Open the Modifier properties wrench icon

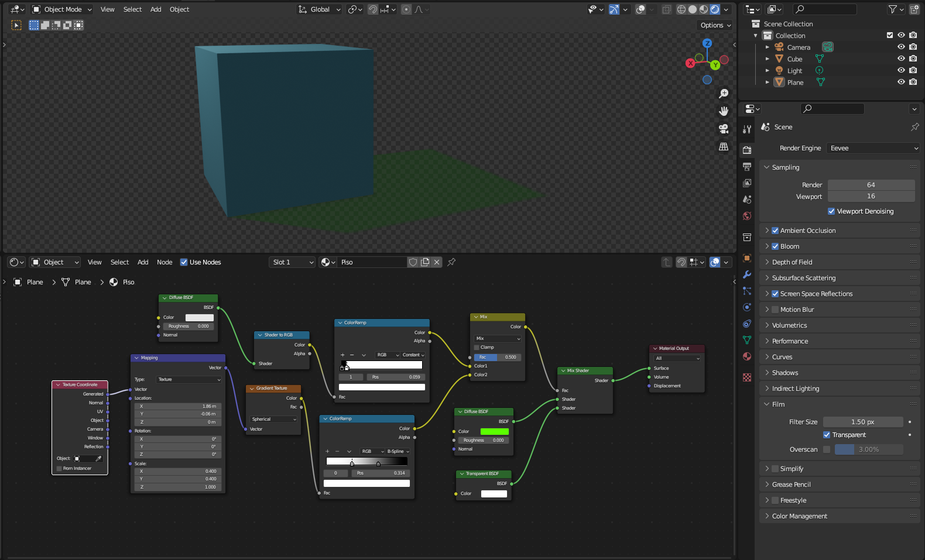(x=747, y=274)
